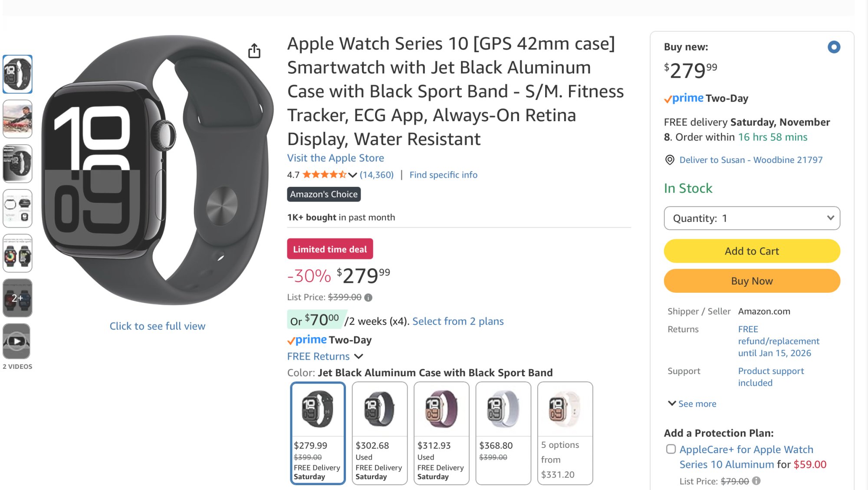Open the Quantity dropdown

pos(752,218)
